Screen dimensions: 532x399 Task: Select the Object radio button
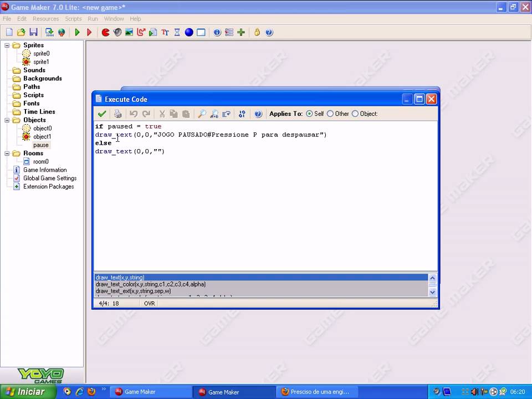pyautogui.click(x=355, y=114)
